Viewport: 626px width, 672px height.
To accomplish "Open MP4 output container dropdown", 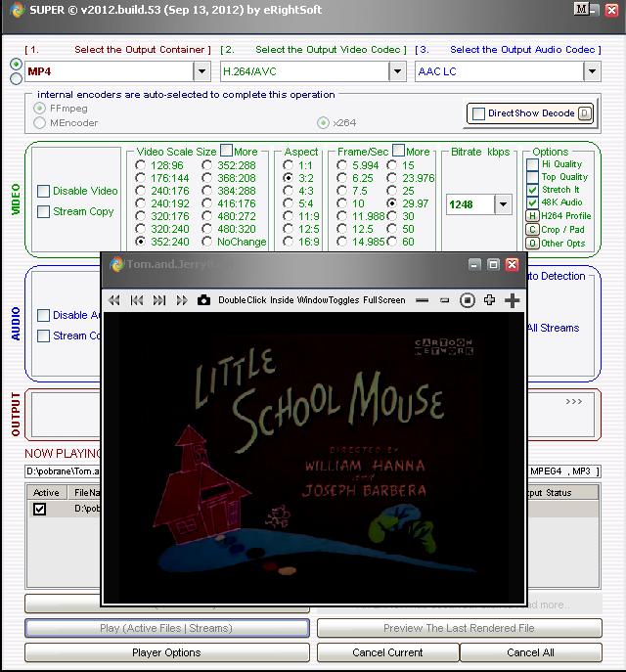I will point(201,71).
